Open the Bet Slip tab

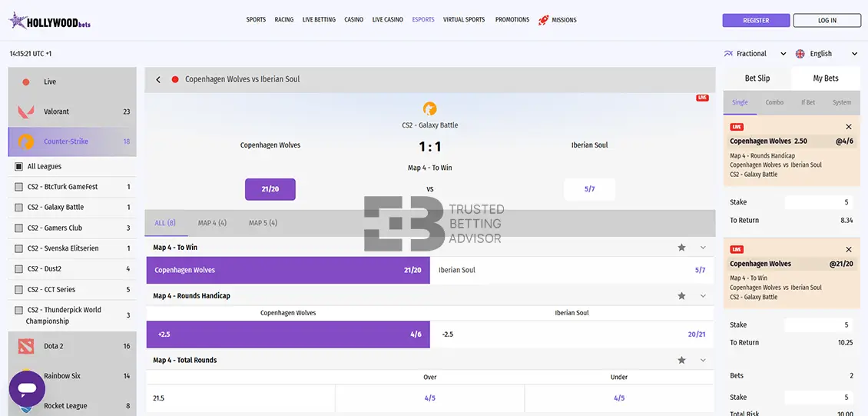[x=757, y=78]
